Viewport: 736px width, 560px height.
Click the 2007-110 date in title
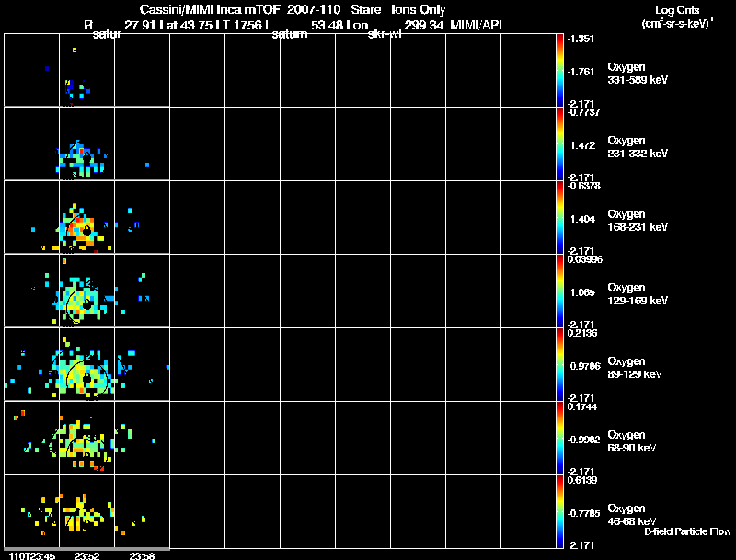point(314,10)
